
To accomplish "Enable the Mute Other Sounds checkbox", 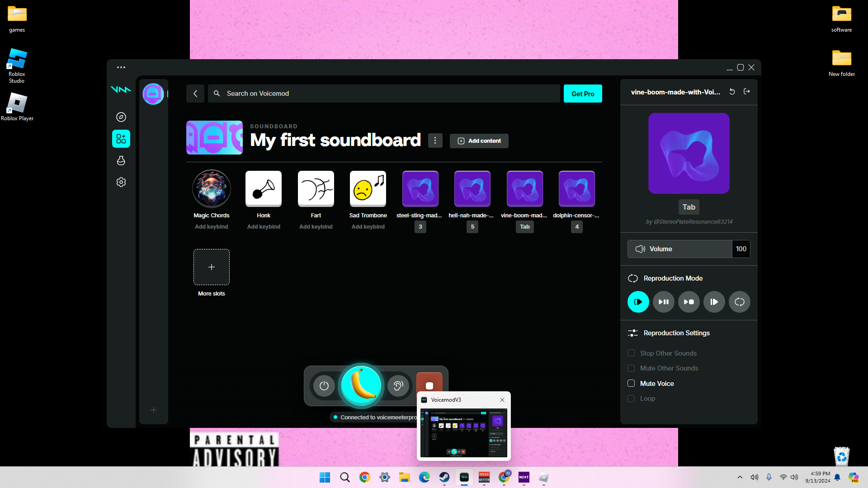I will (631, 368).
